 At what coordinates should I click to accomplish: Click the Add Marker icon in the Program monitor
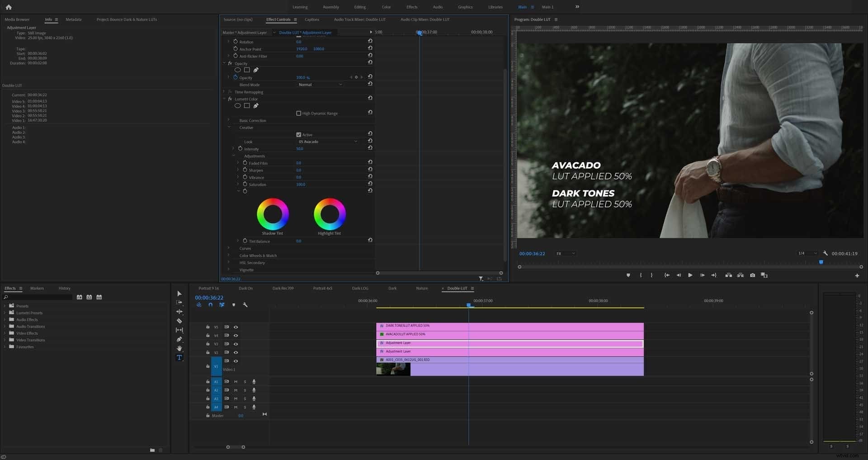(628, 275)
